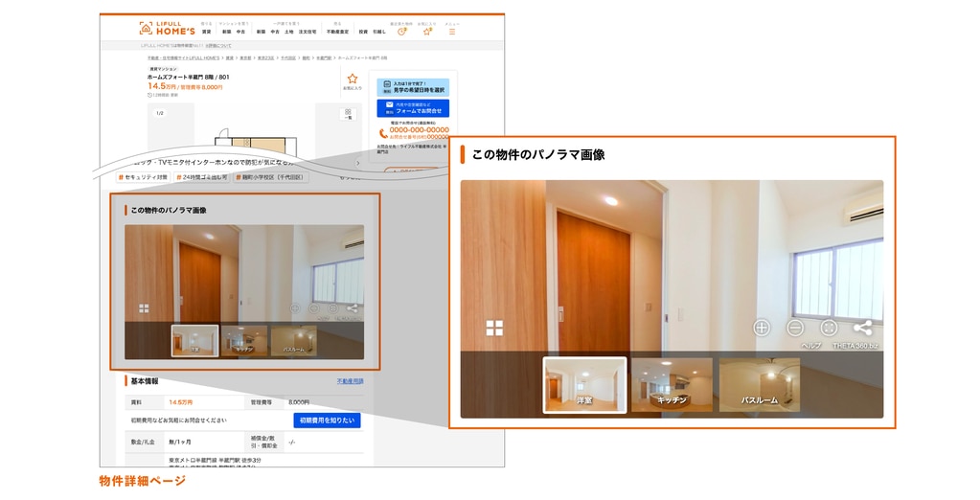The height and width of the screenshot is (500, 980).
Task: Add property to favorites with star icon
Action: (x=353, y=80)
